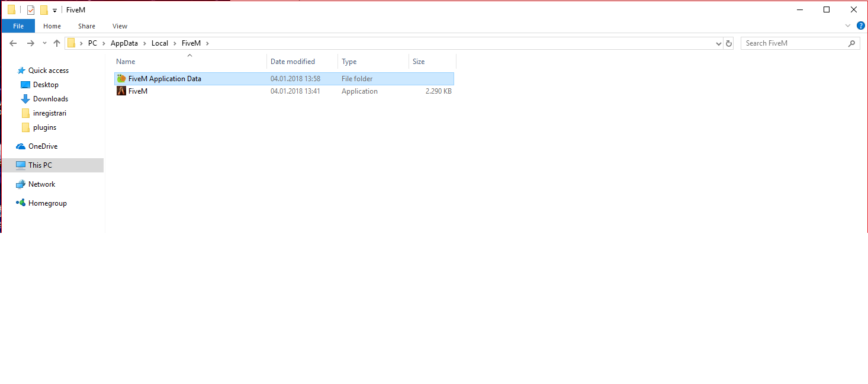Switch to the Share ribbon tab

[86, 26]
